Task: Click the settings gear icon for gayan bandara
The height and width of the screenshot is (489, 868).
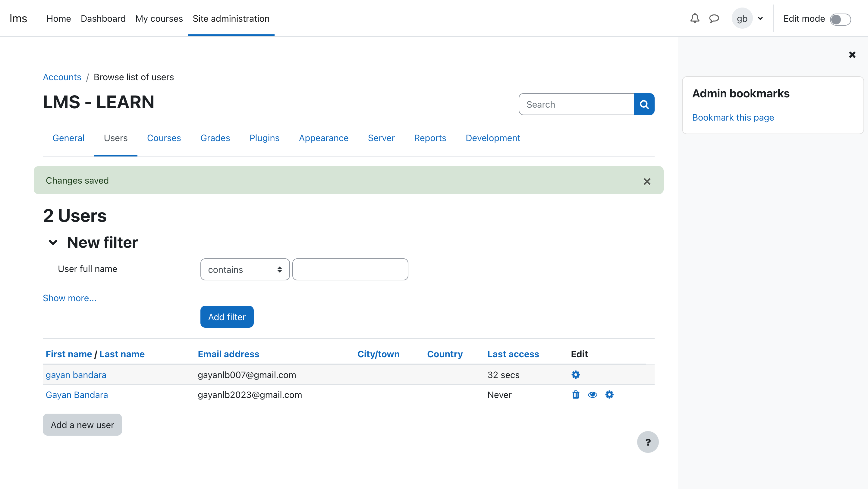Action: tap(575, 374)
